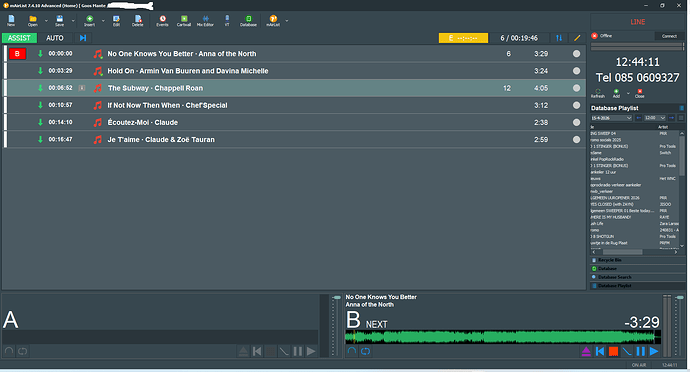Toggle circle marker for If Not Now Then When
Viewport: 690px width, 372px height.
point(576,105)
